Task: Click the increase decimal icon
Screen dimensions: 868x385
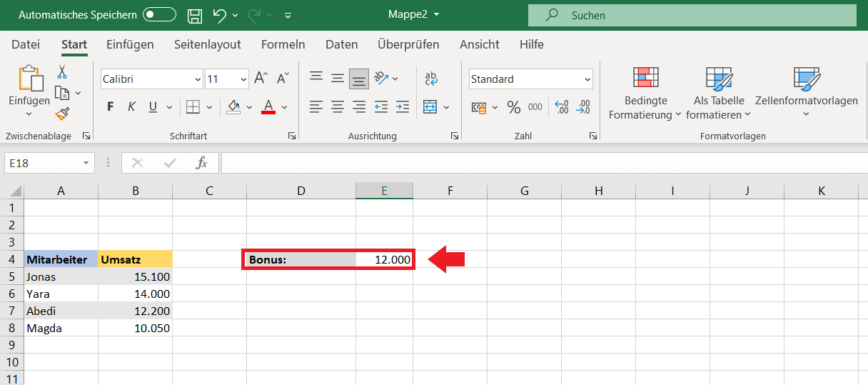Action: tap(562, 107)
